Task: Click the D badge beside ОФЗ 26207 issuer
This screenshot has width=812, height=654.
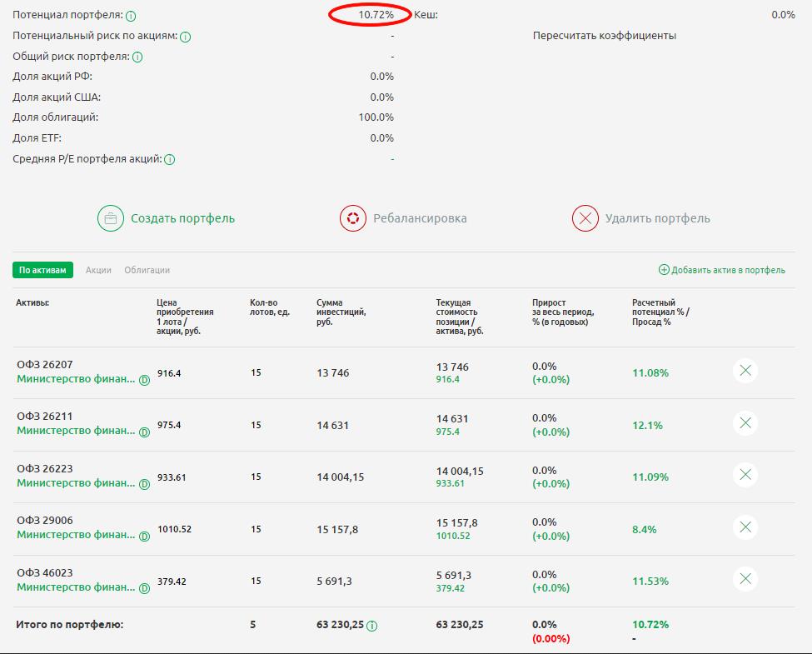Action: [144, 381]
